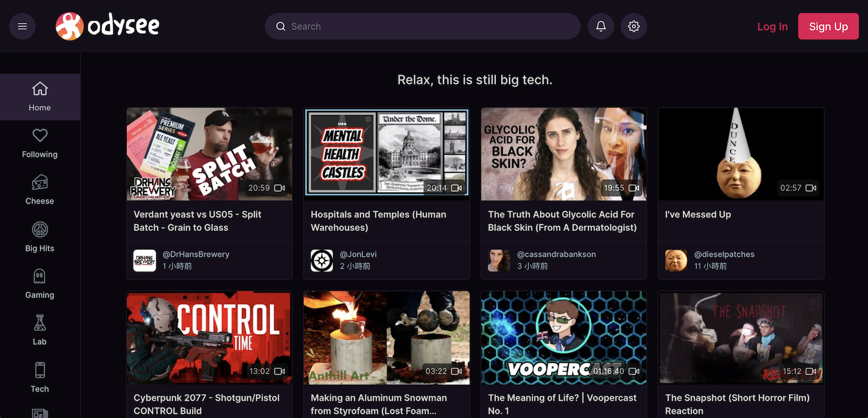Go to Home in the sidebar
The width and height of the screenshot is (868, 418).
[x=40, y=97]
